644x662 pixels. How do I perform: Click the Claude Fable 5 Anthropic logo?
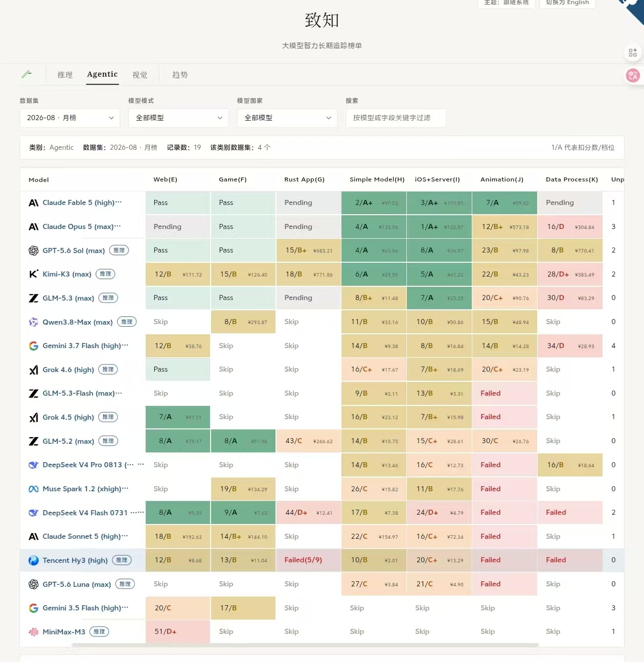coord(34,203)
